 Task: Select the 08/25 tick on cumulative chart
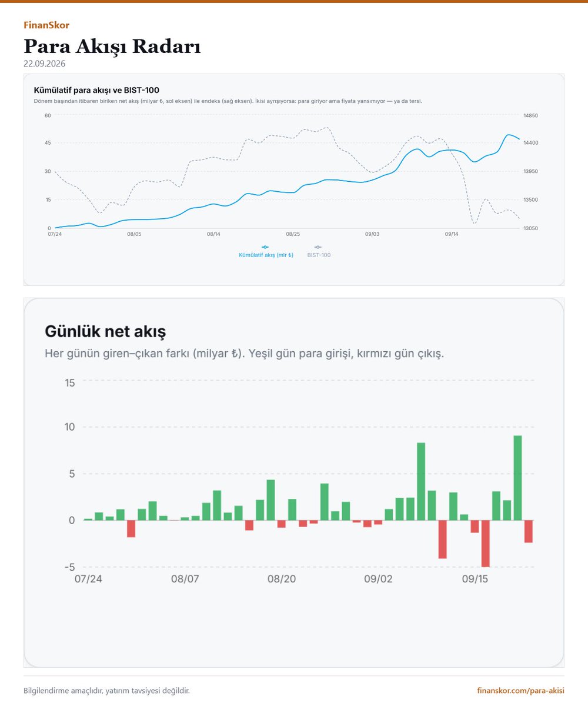pyautogui.click(x=293, y=234)
